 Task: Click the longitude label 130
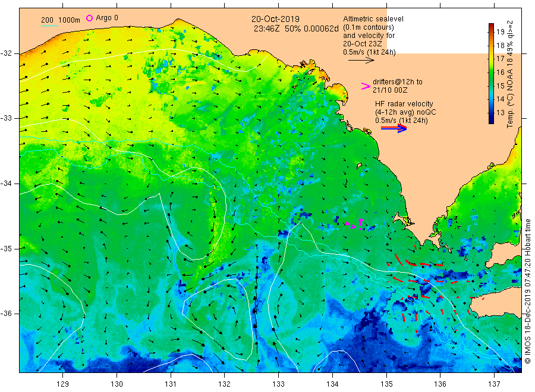pos(117,384)
